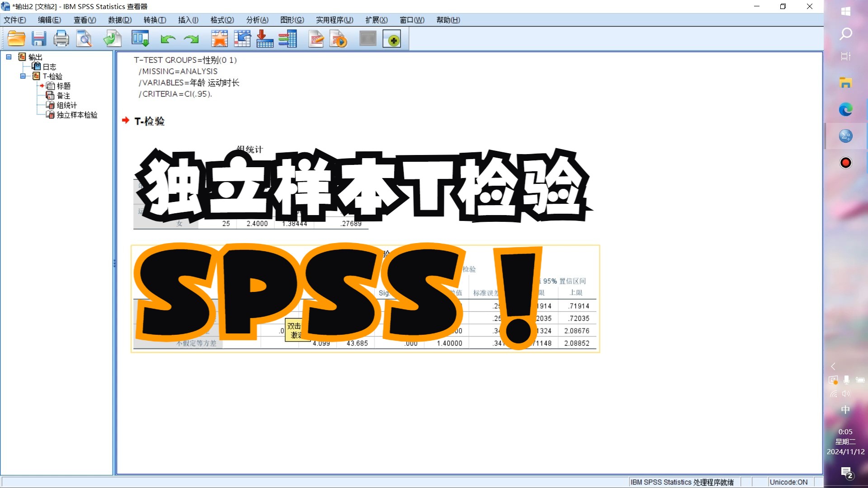Image resolution: width=868 pixels, height=488 pixels.
Task: Open the 扩展 menu
Action: (377, 20)
